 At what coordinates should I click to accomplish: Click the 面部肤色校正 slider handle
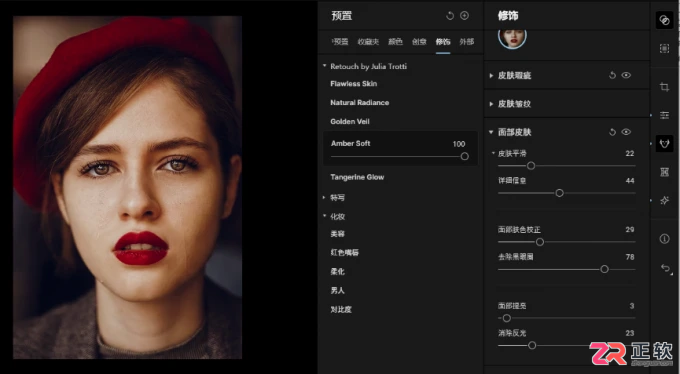click(540, 242)
